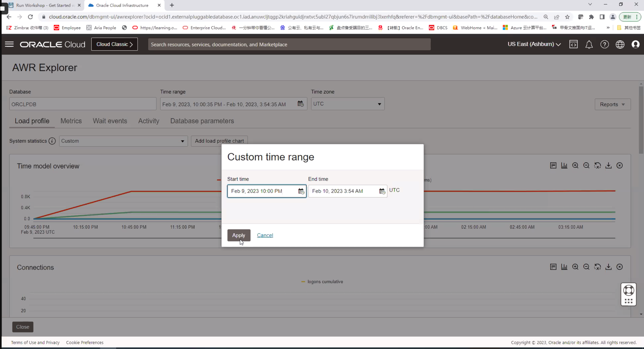The height and width of the screenshot is (349, 644).
Task: Download the Connections chart
Action: point(608,267)
